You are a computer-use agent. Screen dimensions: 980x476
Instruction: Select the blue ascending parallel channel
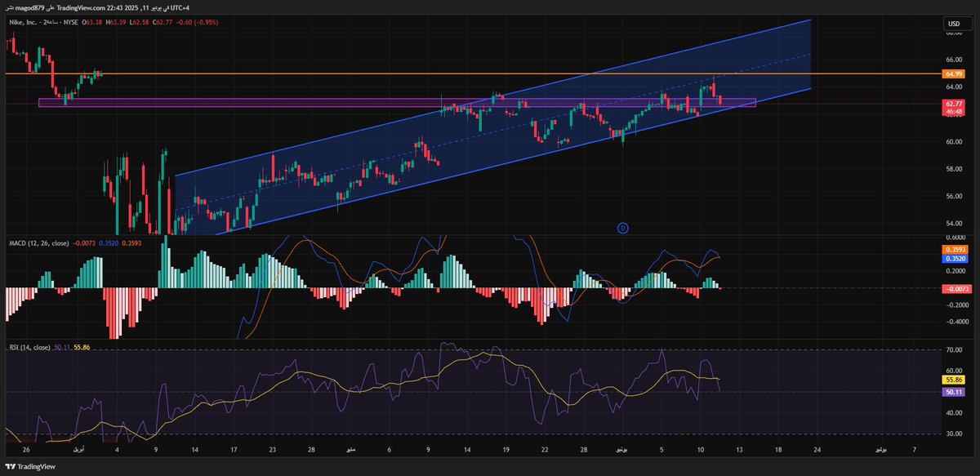[x=492, y=127]
